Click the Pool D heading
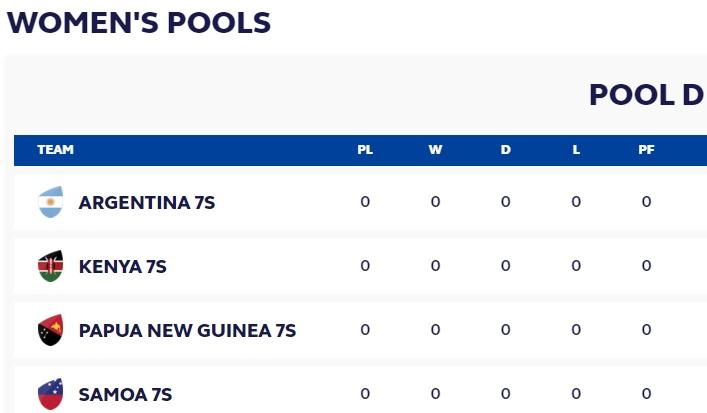This screenshot has height=413, width=707. (646, 95)
